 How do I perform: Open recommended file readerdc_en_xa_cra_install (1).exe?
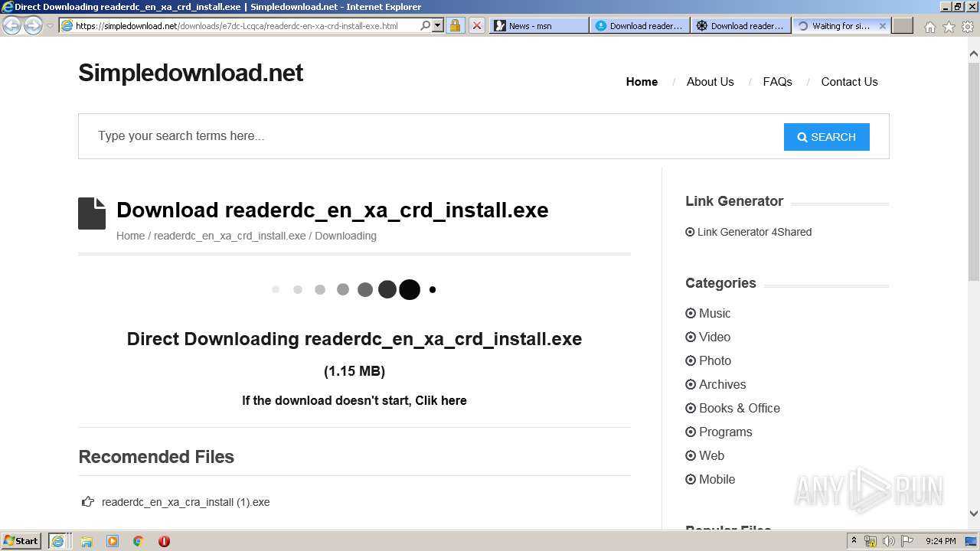click(186, 502)
